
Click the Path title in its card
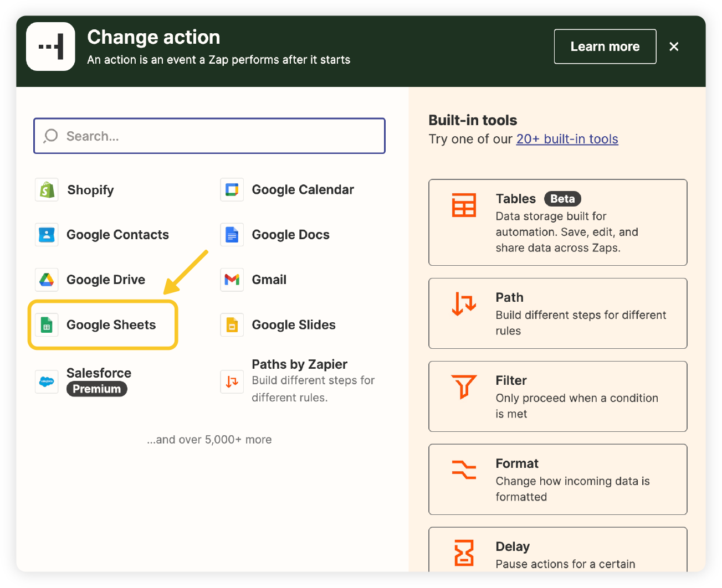(x=509, y=297)
